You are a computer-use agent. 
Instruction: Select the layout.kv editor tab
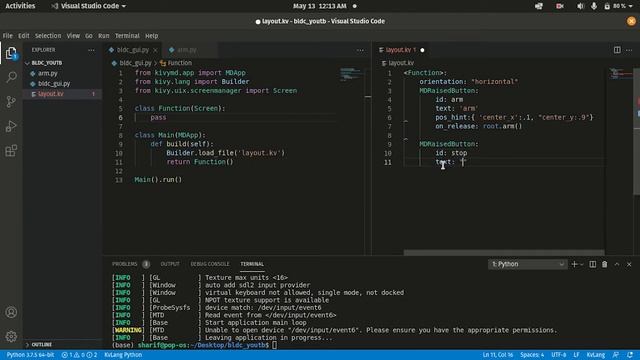point(401,50)
